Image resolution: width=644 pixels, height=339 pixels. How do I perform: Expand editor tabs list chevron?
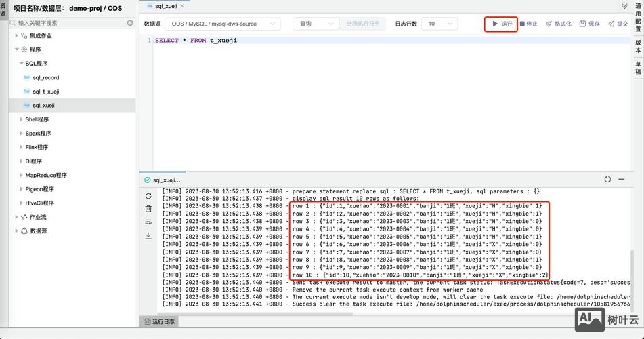coord(624,6)
